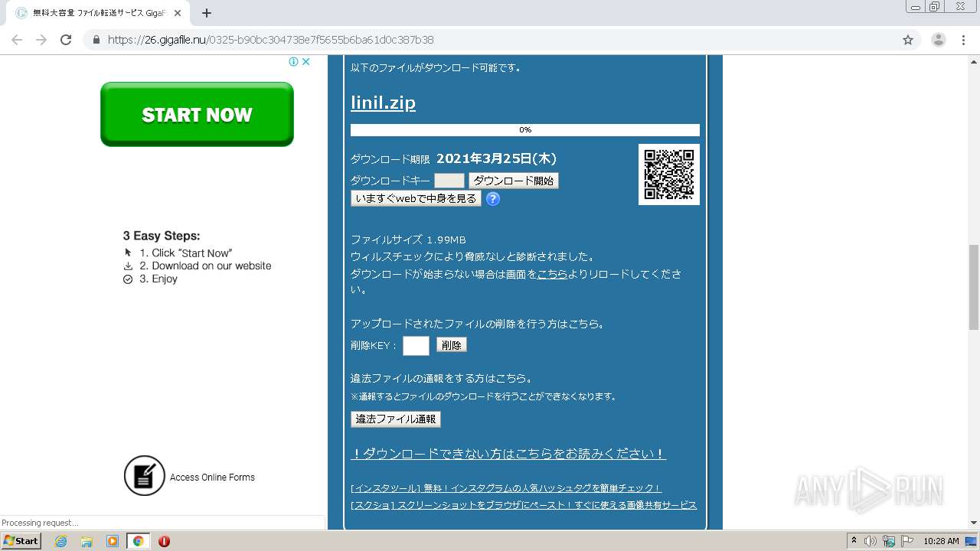This screenshot has width=980, height=551.
Task: Click '2. Download on our website' text
Action: pyautogui.click(x=205, y=266)
